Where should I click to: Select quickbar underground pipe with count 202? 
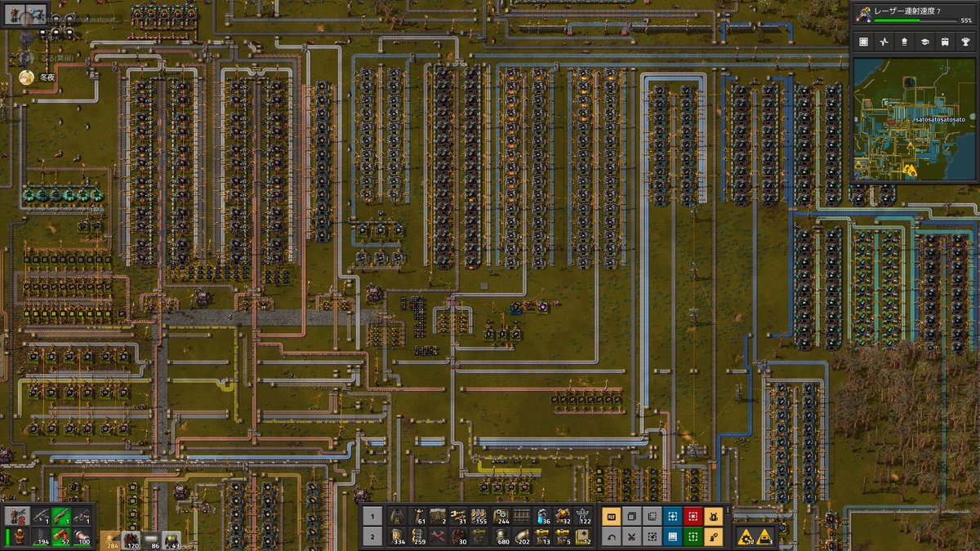click(522, 536)
